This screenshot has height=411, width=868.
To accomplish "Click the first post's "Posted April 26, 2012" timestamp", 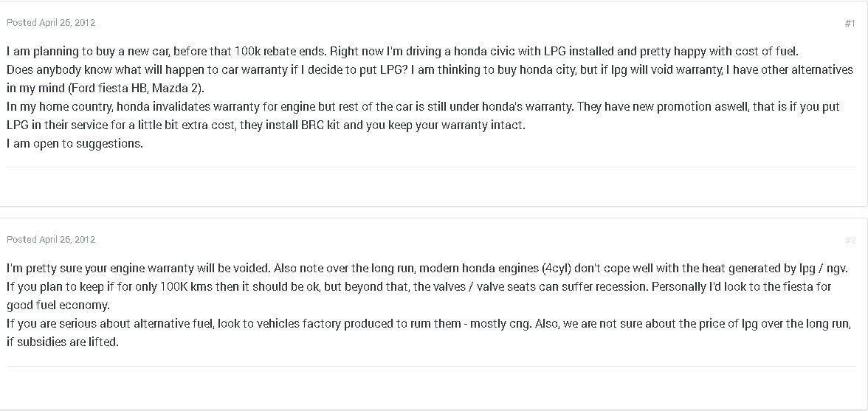I will (x=51, y=23).
